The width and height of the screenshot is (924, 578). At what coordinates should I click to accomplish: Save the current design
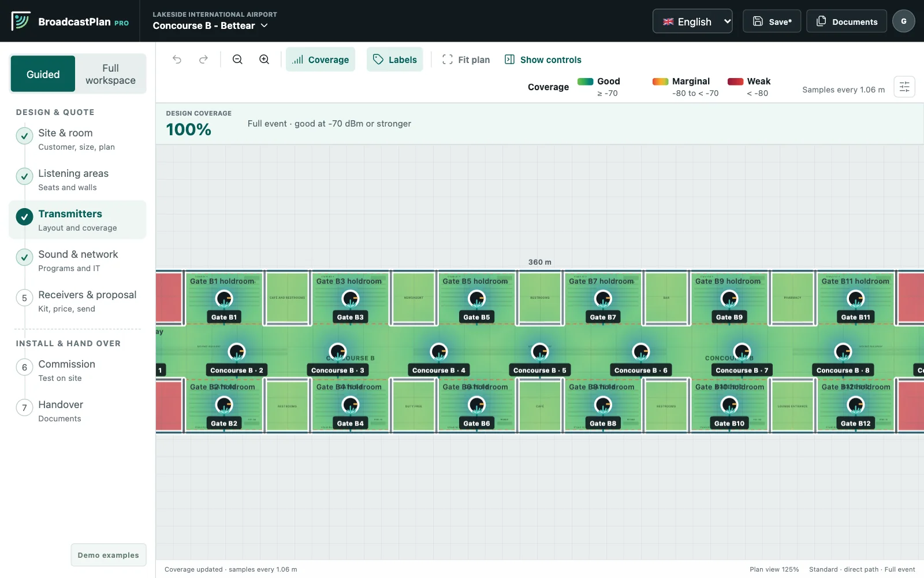[772, 21]
